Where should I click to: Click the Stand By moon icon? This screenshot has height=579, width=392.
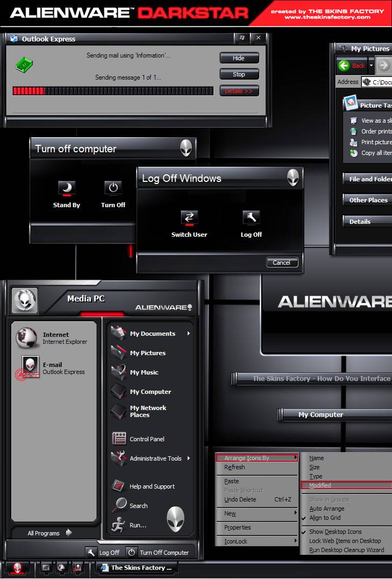tap(67, 188)
